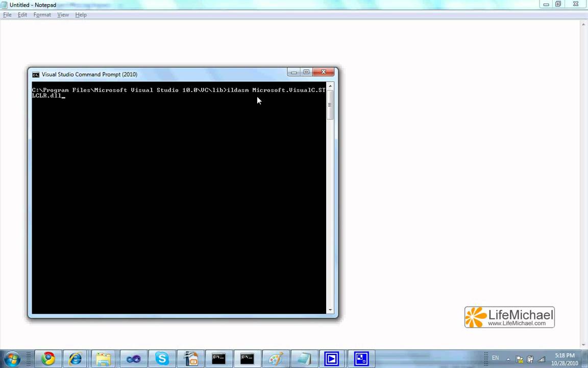588x368 pixels.
Task: Close the Visual Studio Command Prompt window
Action: click(x=323, y=72)
